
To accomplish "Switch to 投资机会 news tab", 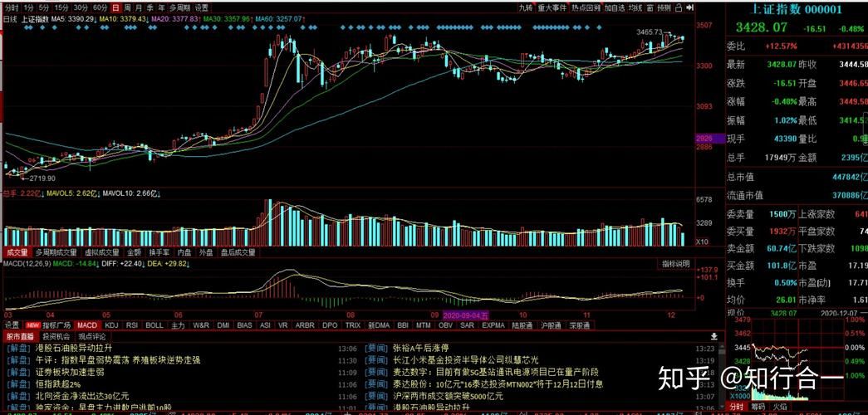I will tap(56, 337).
